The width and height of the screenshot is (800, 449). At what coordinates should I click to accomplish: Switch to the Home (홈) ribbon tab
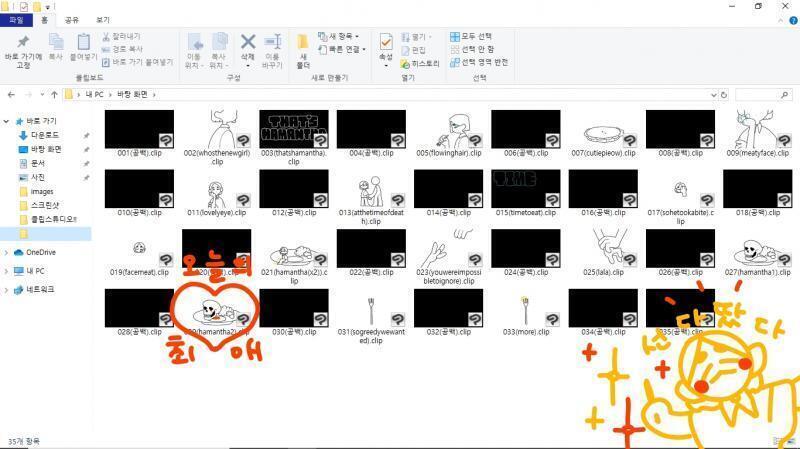44,20
